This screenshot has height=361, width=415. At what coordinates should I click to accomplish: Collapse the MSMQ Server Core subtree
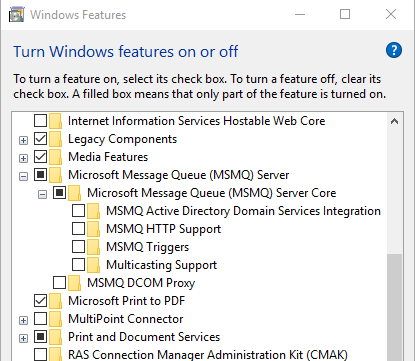(x=42, y=194)
